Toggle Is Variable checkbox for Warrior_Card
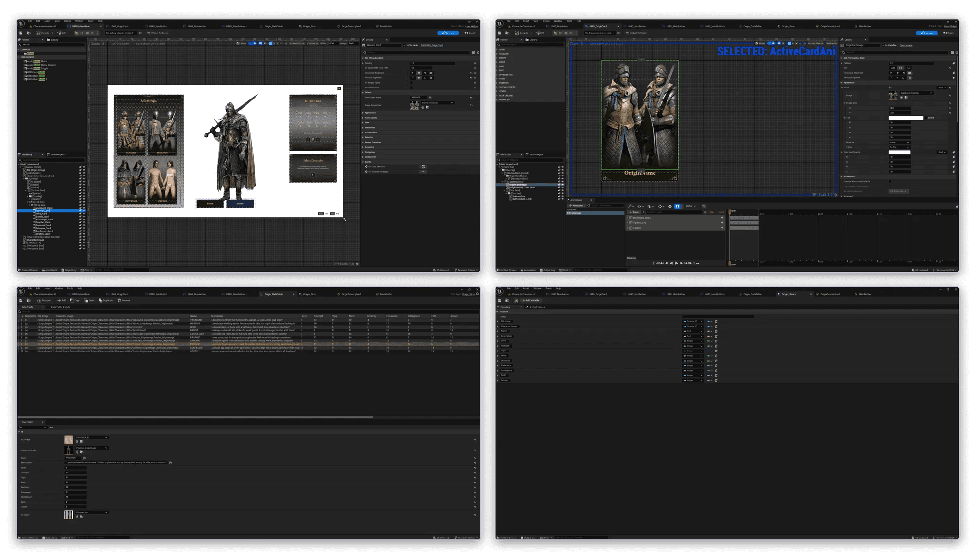980x560 pixels. coord(405,45)
